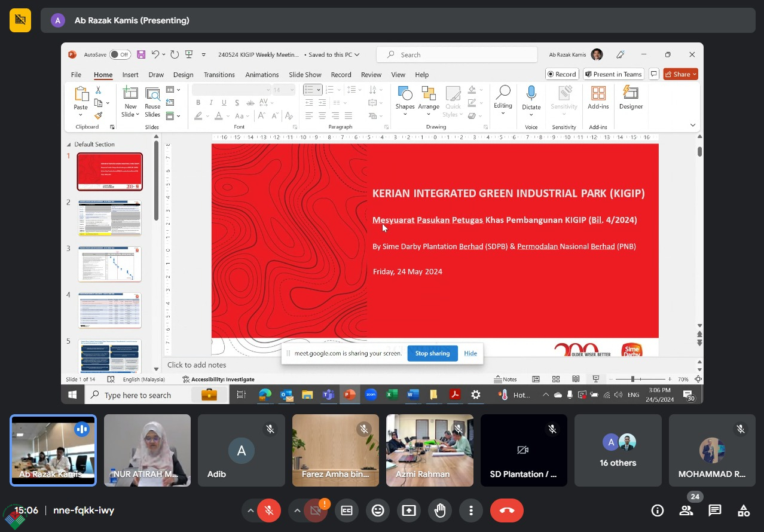The image size is (764, 532).
Task: Click Present in Teams button
Action: click(x=613, y=74)
